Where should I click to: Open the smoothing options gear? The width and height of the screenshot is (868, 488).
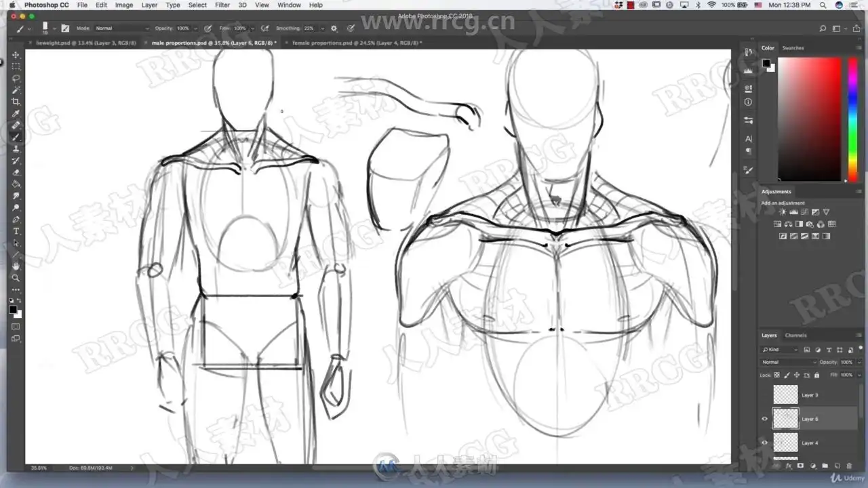tap(334, 28)
